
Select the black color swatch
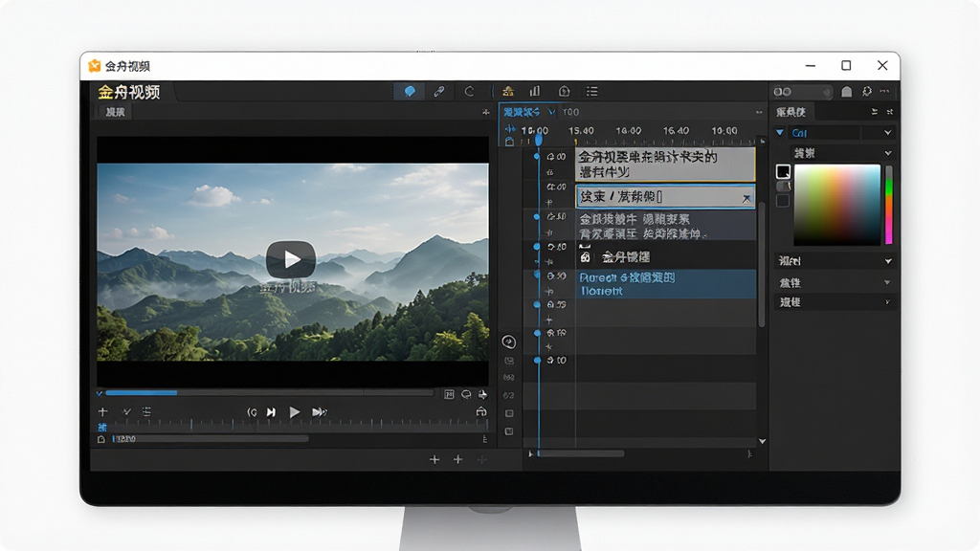click(x=783, y=172)
